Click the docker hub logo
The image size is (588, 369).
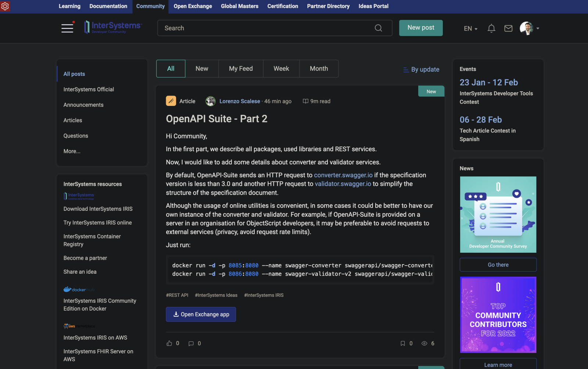pos(79,290)
